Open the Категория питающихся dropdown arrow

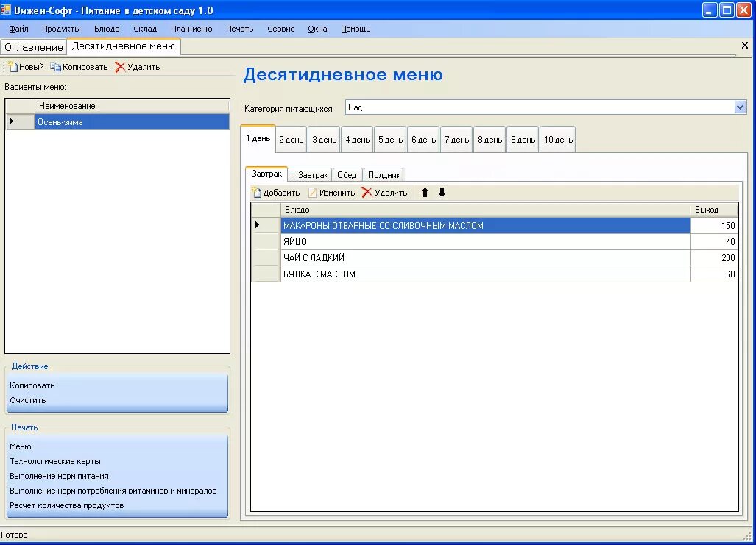[740, 107]
